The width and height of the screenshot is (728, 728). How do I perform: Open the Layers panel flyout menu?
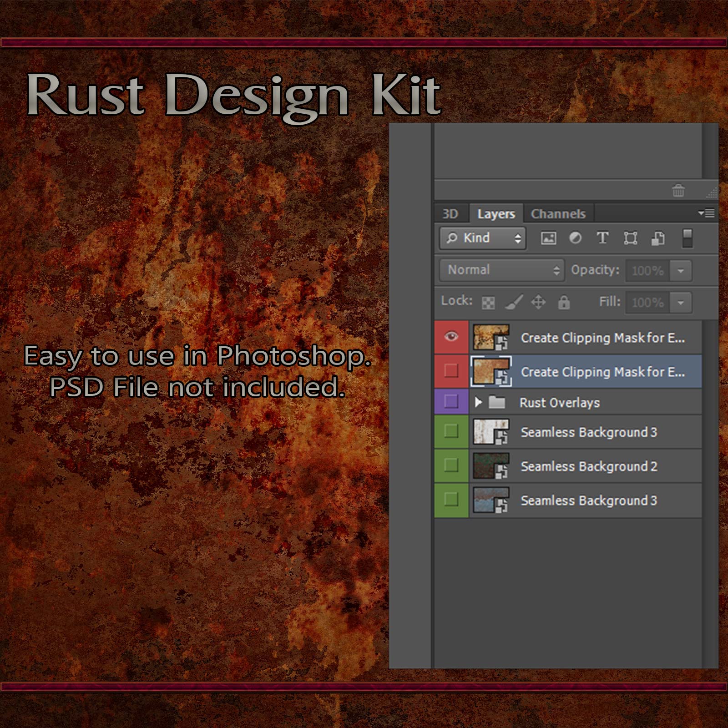tap(707, 213)
